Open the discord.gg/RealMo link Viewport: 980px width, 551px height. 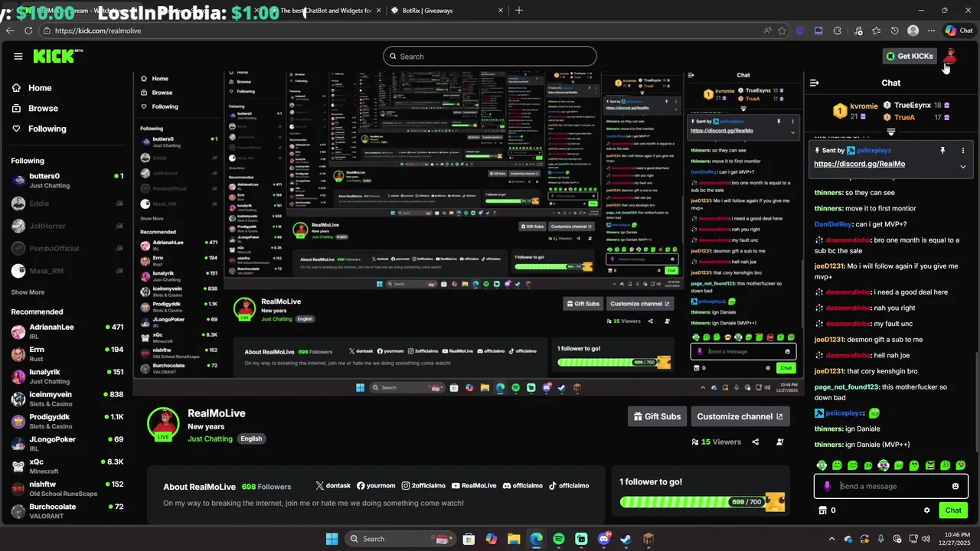click(859, 164)
